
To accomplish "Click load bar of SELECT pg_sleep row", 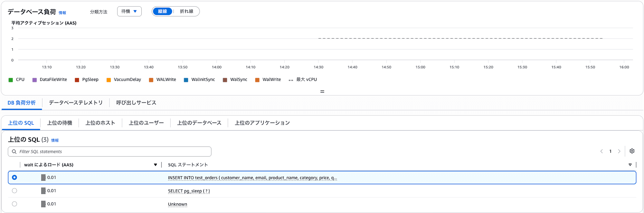I will [43, 191].
